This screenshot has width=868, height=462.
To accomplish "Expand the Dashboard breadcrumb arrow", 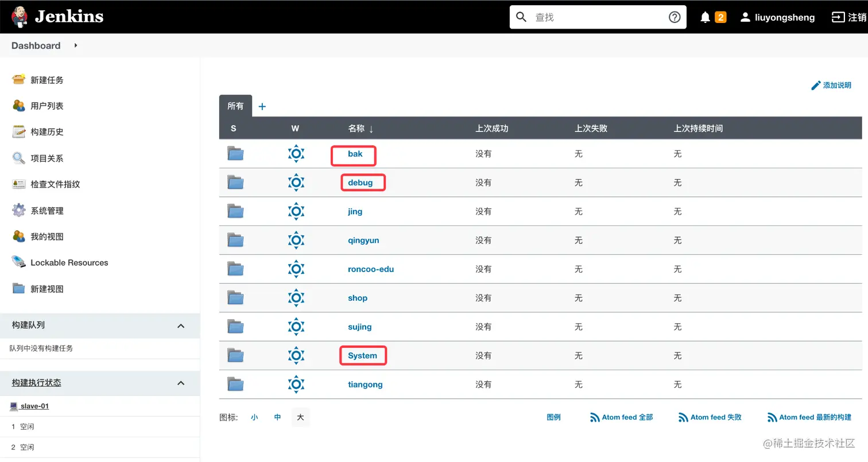I will (x=76, y=45).
